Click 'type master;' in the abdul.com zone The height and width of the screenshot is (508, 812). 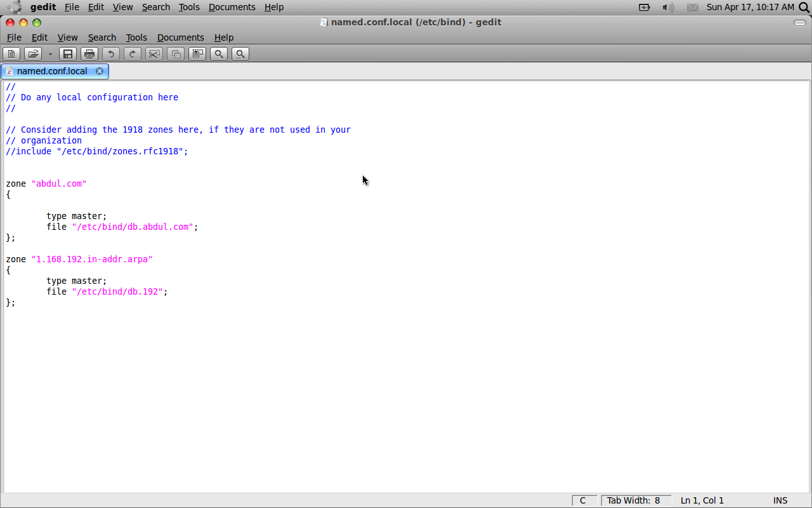pyautogui.click(x=77, y=216)
